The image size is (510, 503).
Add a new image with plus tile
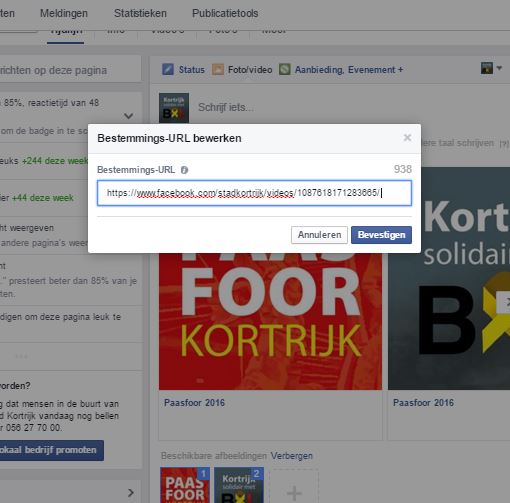tap(294, 487)
